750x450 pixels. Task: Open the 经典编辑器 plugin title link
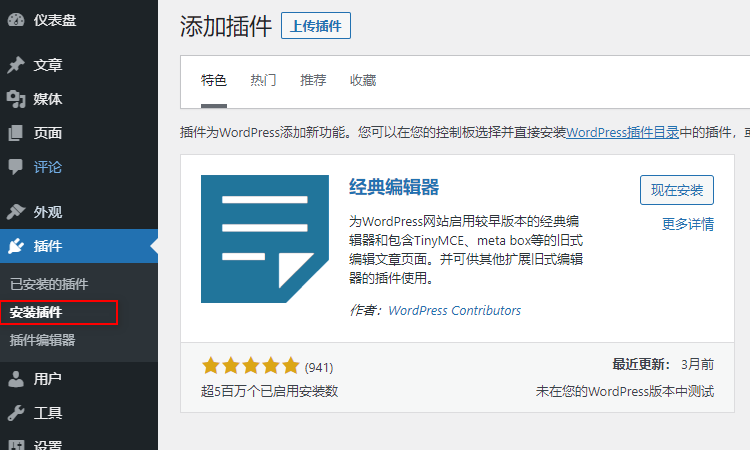394,187
